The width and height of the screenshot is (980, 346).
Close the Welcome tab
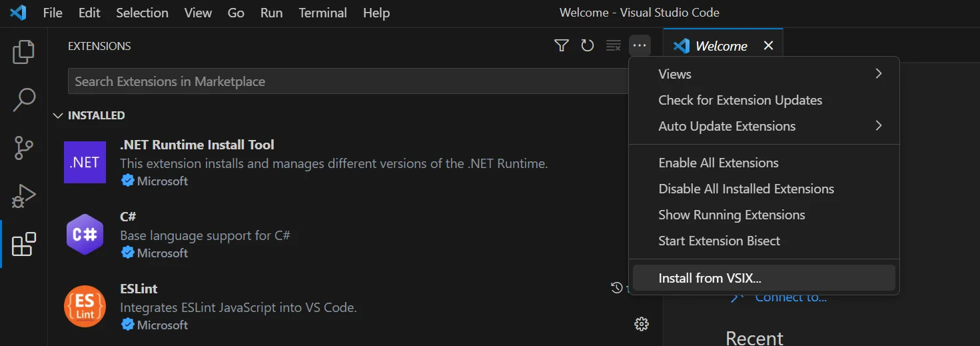click(x=768, y=45)
